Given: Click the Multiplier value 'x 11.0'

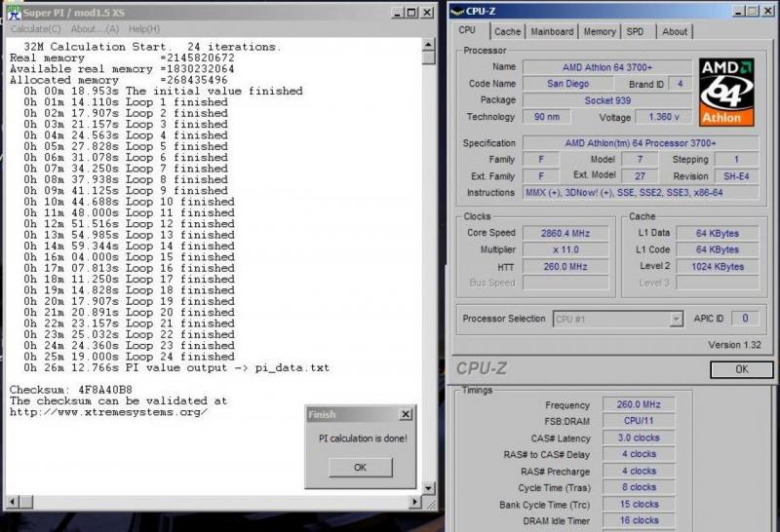Looking at the screenshot, I should (565, 249).
